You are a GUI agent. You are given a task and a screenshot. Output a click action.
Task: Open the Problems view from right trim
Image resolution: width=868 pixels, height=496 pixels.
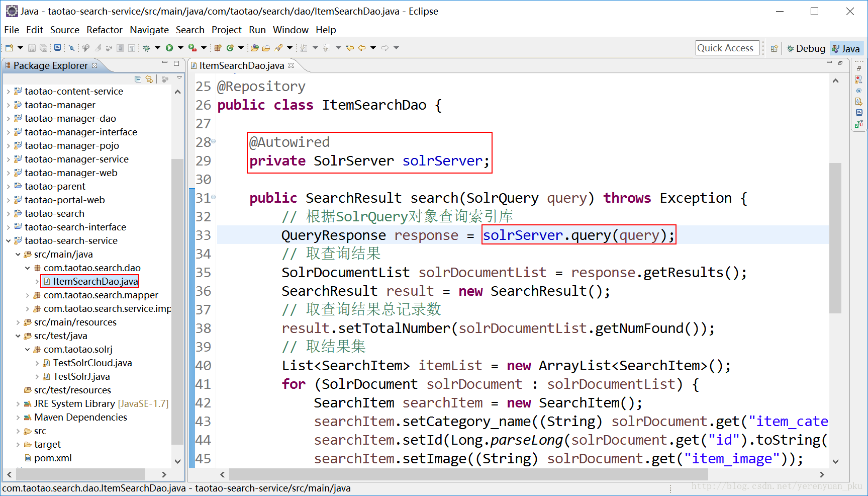pos(858,79)
